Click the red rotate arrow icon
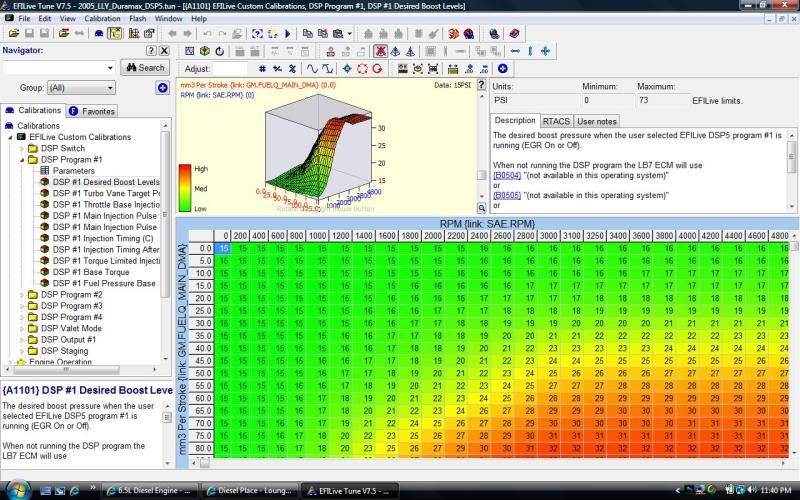Image resolution: width=800 pixels, height=500 pixels. [x=378, y=68]
